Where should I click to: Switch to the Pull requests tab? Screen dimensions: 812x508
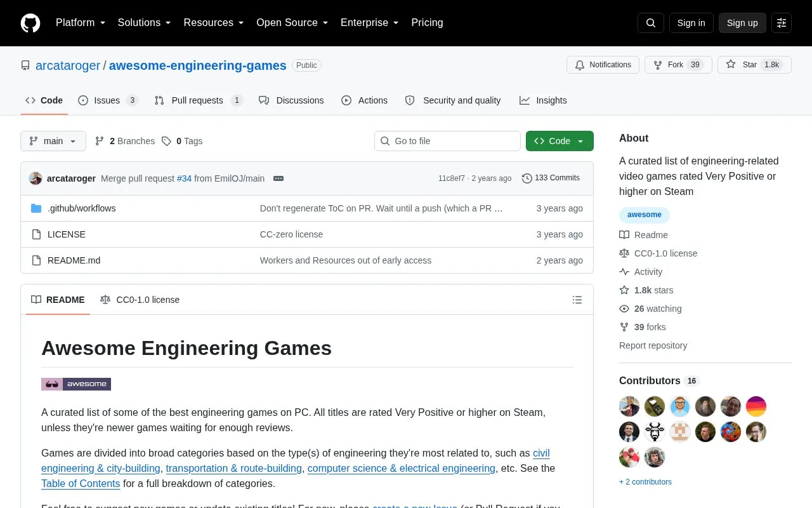pos(199,100)
